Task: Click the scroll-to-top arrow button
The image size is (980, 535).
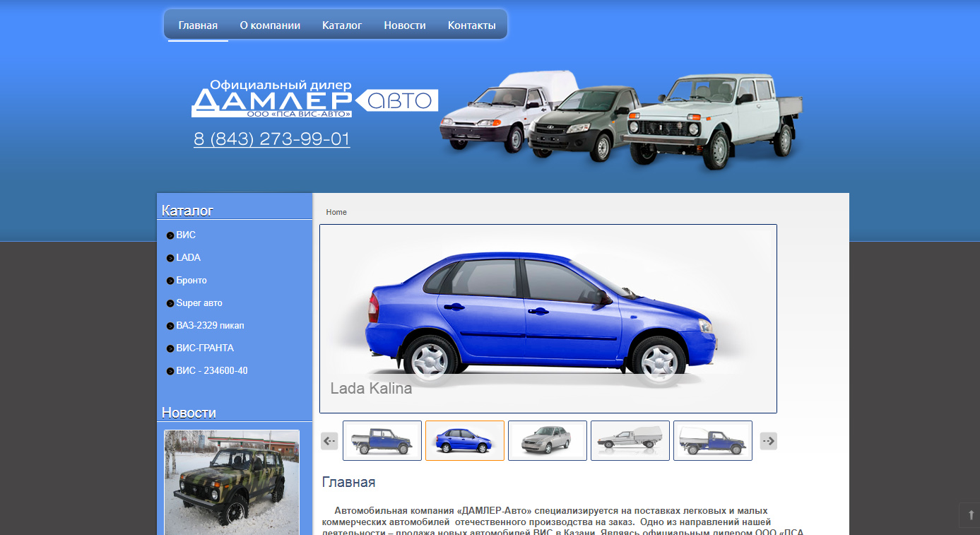Action: pos(969,515)
